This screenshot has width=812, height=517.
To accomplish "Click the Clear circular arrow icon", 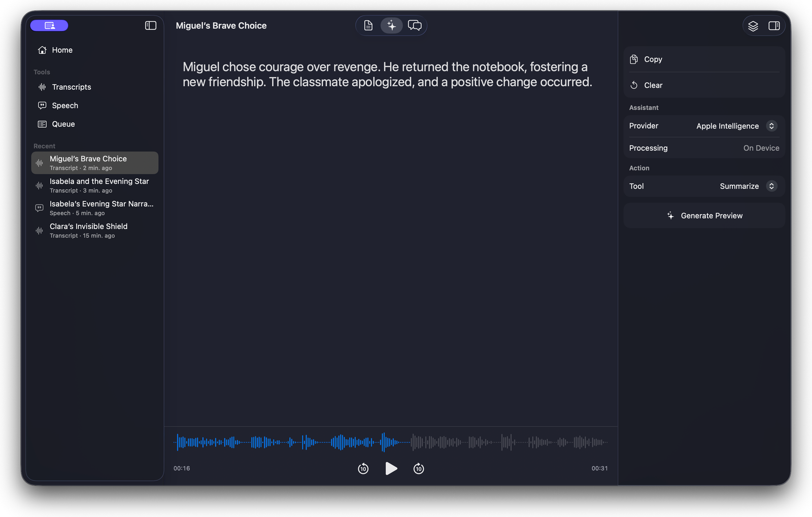I will coord(634,85).
